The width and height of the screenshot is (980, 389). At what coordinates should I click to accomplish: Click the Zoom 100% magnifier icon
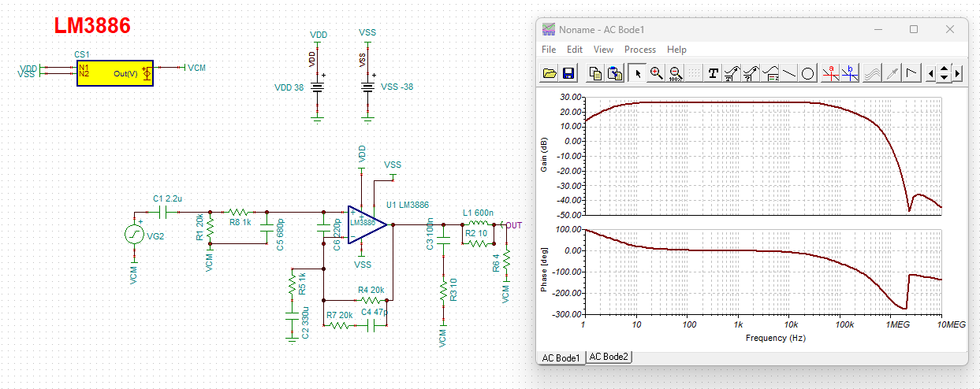coord(675,73)
